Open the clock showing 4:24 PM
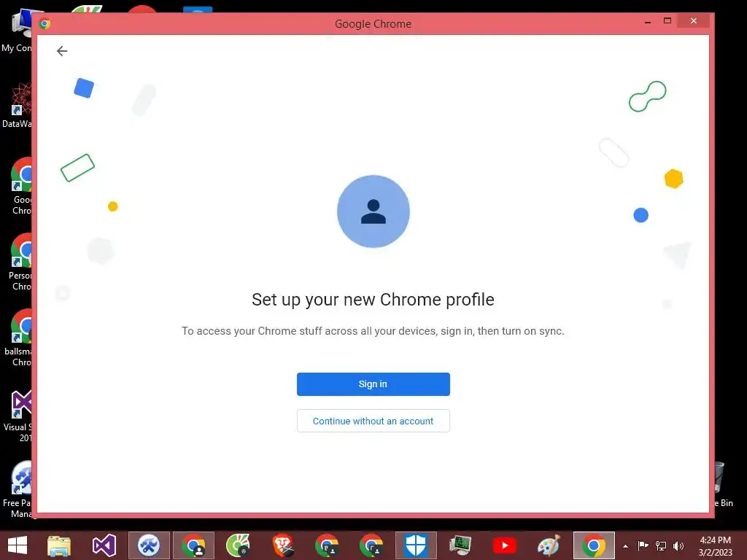This screenshot has width=747, height=560. click(715, 546)
